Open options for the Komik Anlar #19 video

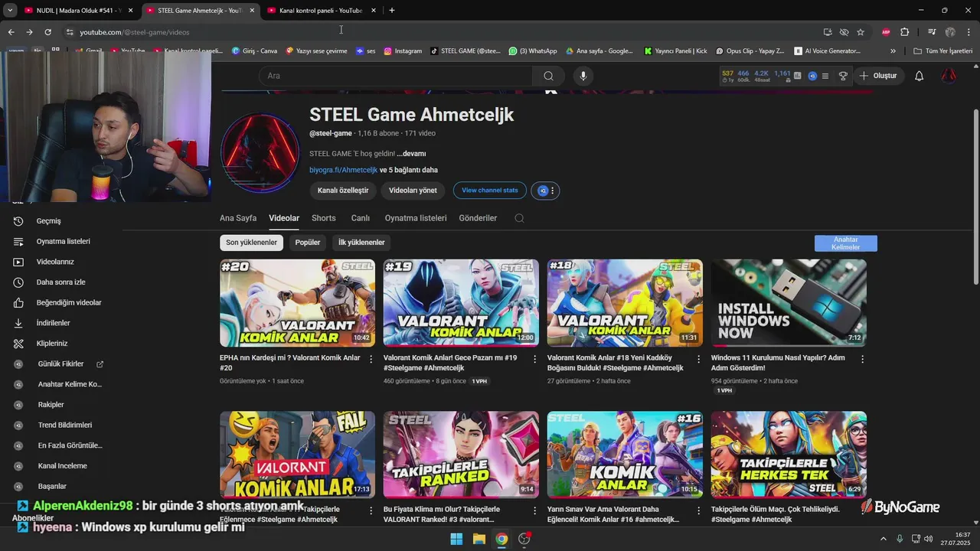(535, 359)
